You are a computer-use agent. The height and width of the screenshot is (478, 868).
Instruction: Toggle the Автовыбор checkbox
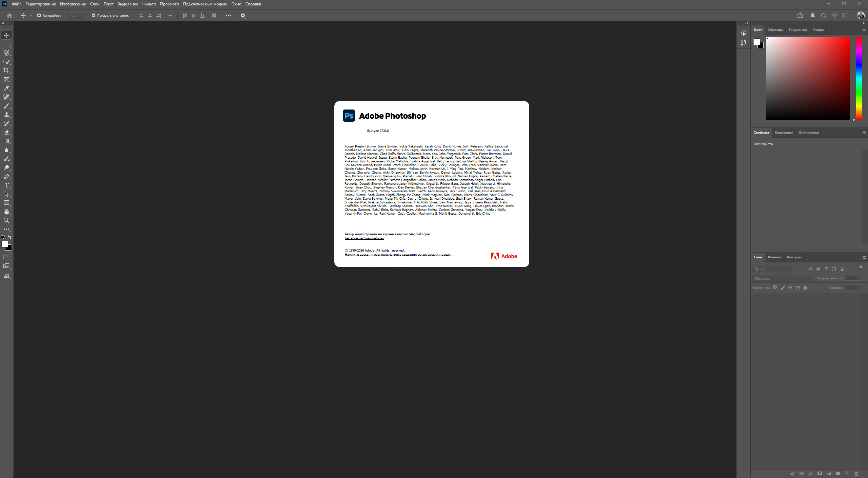[x=39, y=15]
